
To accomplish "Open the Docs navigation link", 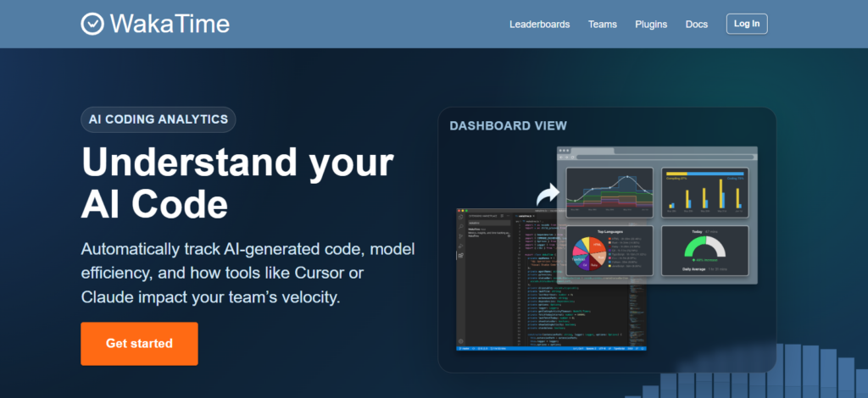I will tap(697, 25).
